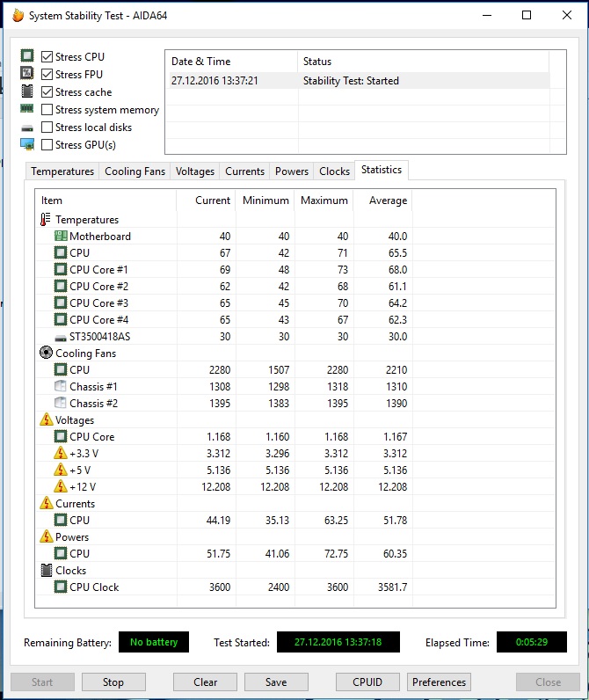589x700 pixels.
Task: Click the cache chip icon beside Stress cache
Action: coord(27,91)
